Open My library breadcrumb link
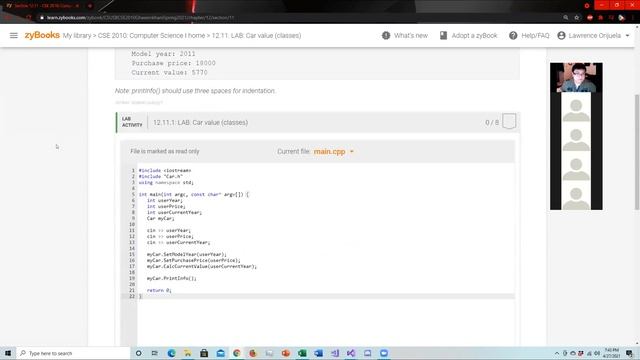Screen dimensions: 640x360 [x=77, y=36]
